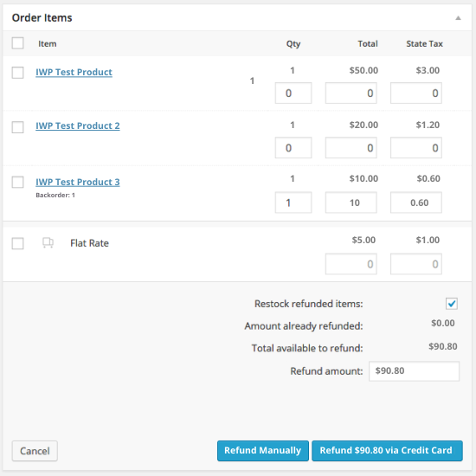
Task: Click refund total field for IWP Test Product 2
Action: (x=351, y=147)
